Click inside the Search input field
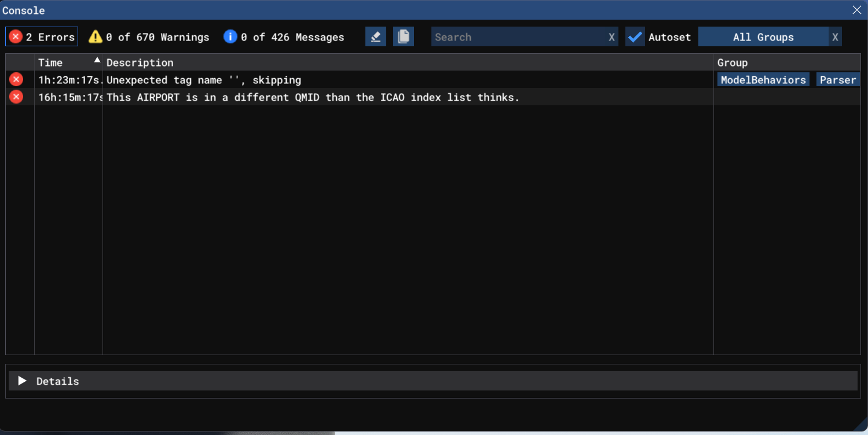The height and width of the screenshot is (435, 868). point(518,37)
